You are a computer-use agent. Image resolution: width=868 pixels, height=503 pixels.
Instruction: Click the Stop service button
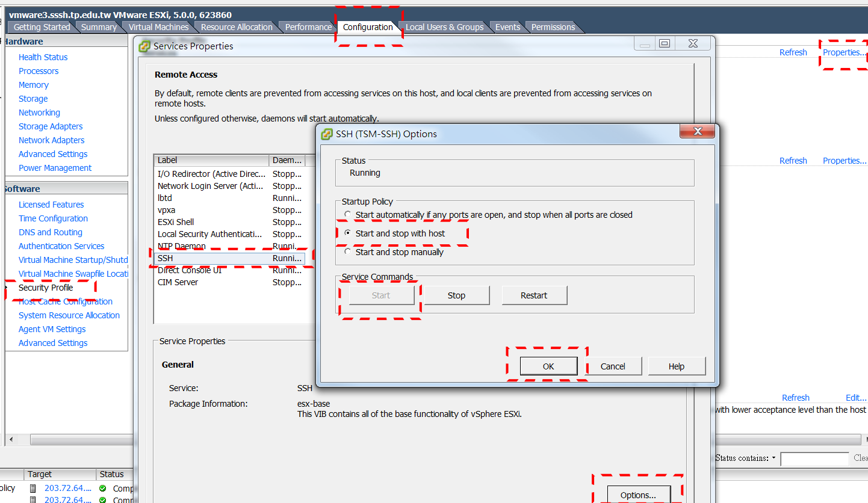point(456,295)
